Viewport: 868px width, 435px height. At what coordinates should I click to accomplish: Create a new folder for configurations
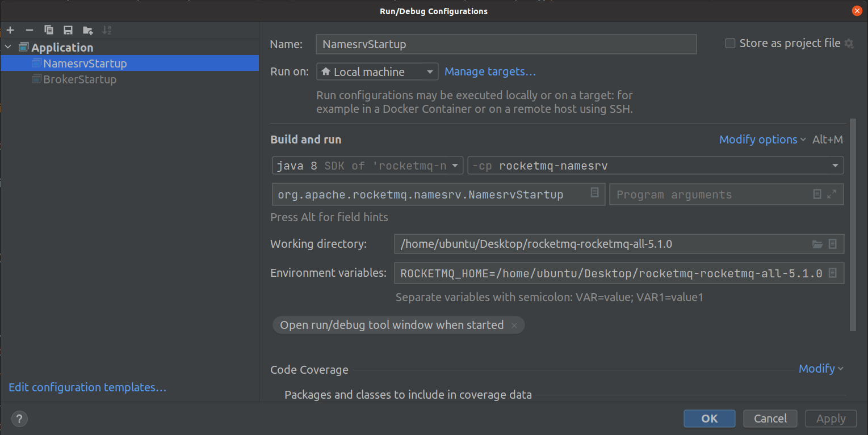tap(87, 29)
